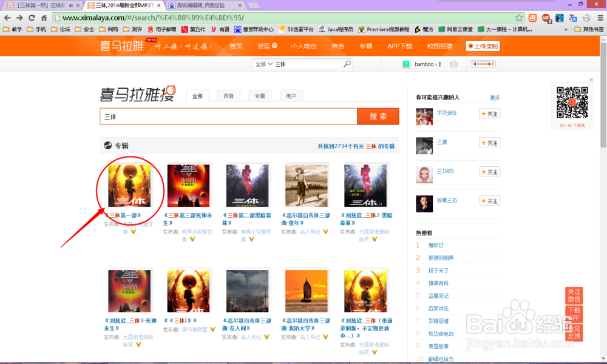Click the ABP adblock extension icon
Image resolution: width=607 pixels, height=364 pixels.
tap(546, 18)
